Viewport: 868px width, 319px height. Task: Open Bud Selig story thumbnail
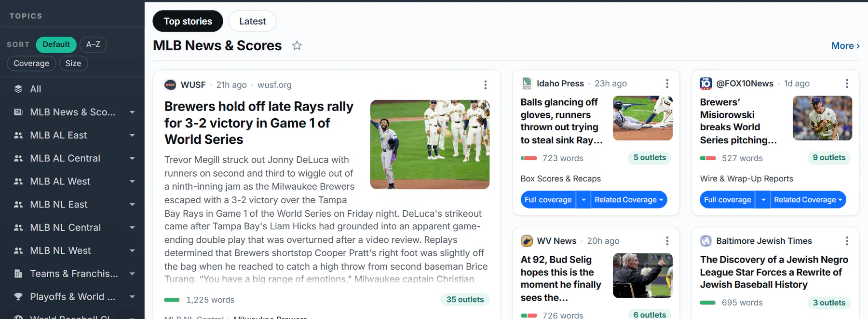[642, 276]
